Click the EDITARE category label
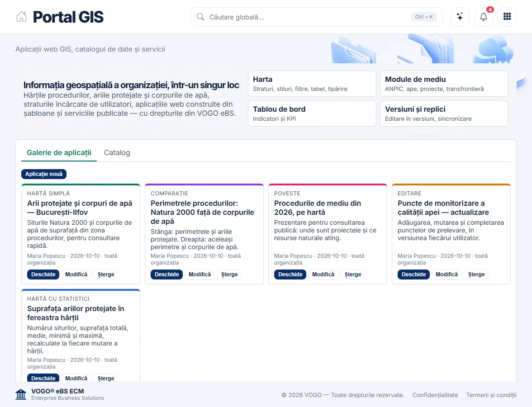The width and height of the screenshot is (532, 407). tap(409, 194)
